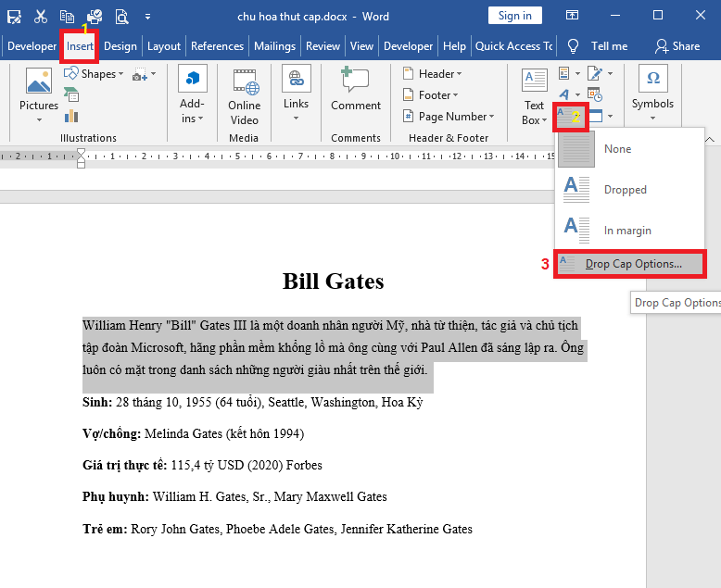Open the References tab
The width and height of the screenshot is (721, 588).
pyautogui.click(x=217, y=46)
